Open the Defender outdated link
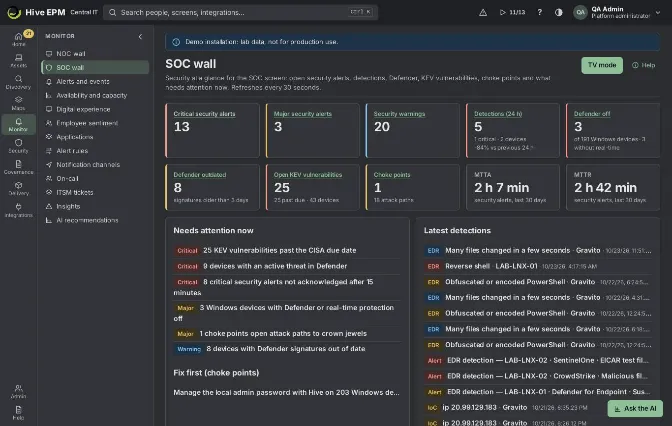The image size is (672, 426). (200, 175)
